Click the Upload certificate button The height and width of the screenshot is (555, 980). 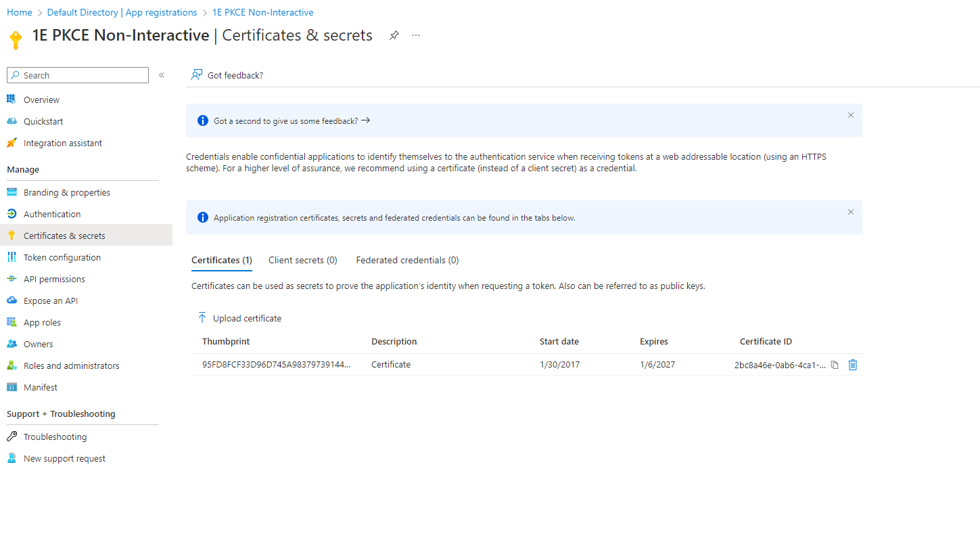pos(239,318)
